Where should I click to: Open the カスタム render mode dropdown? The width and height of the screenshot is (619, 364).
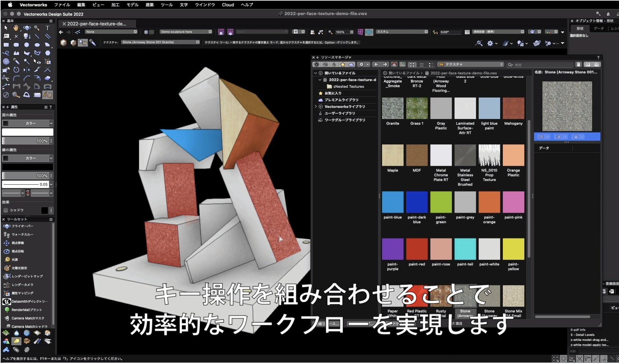point(402,32)
